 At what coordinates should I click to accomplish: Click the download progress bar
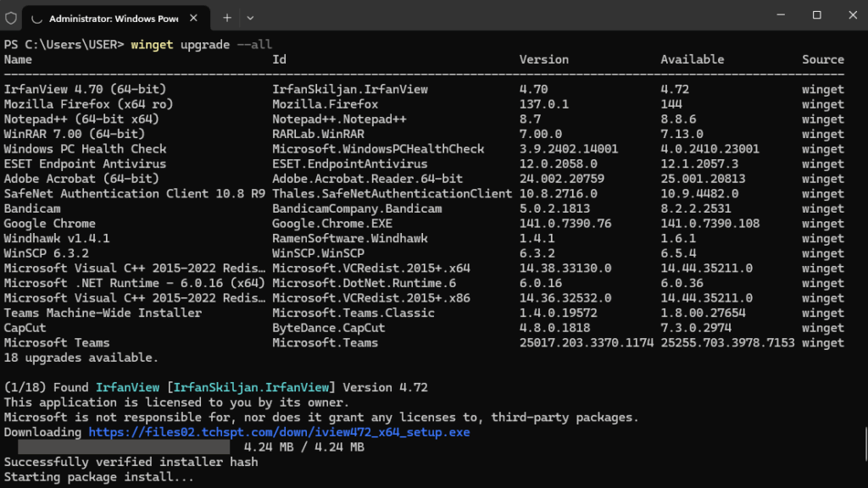pyautogui.click(x=124, y=447)
